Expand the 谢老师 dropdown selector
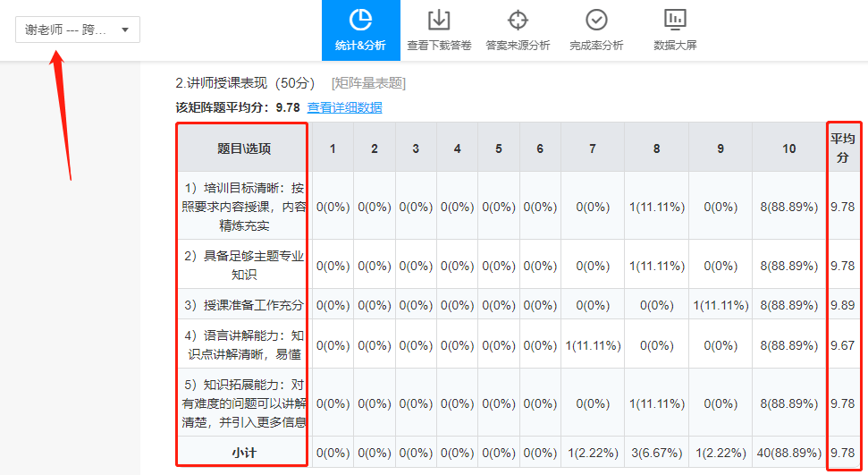This screenshot has height=475, width=868. pos(78,30)
